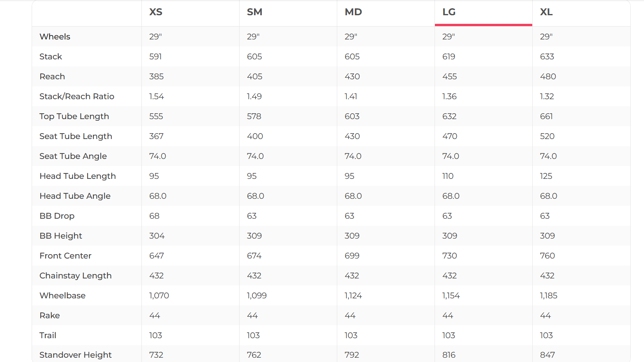Click the LG Head Tube Length value 110
The width and height of the screenshot is (644, 362).
pos(448,176)
